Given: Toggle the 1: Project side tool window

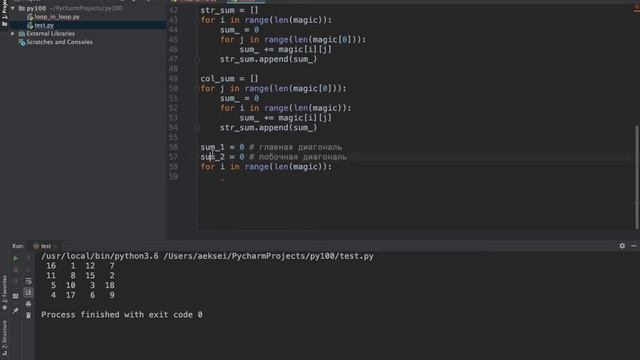Looking at the screenshot, I should point(4,13).
